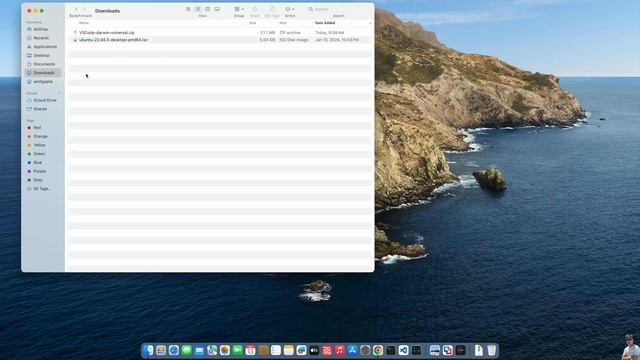Open Desktop in Finder sidebar
The width and height of the screenshot is (640, 360).
tap(42, 55)
